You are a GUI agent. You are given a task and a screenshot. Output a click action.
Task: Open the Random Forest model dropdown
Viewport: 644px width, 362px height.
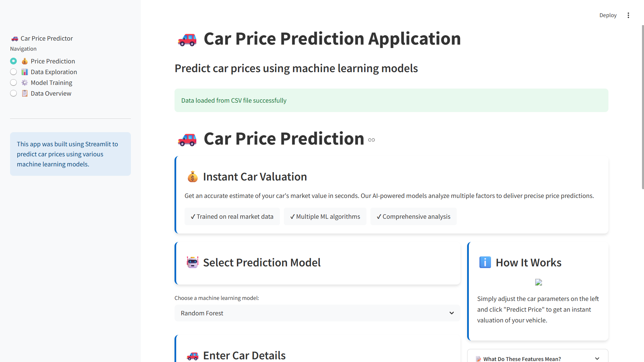point(317,313)
